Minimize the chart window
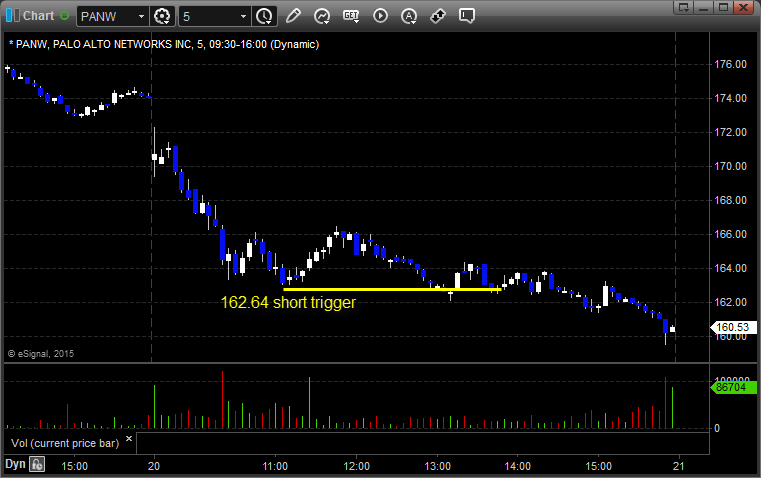This screenshot has width=761, height=478. click(x=704, y=7)
